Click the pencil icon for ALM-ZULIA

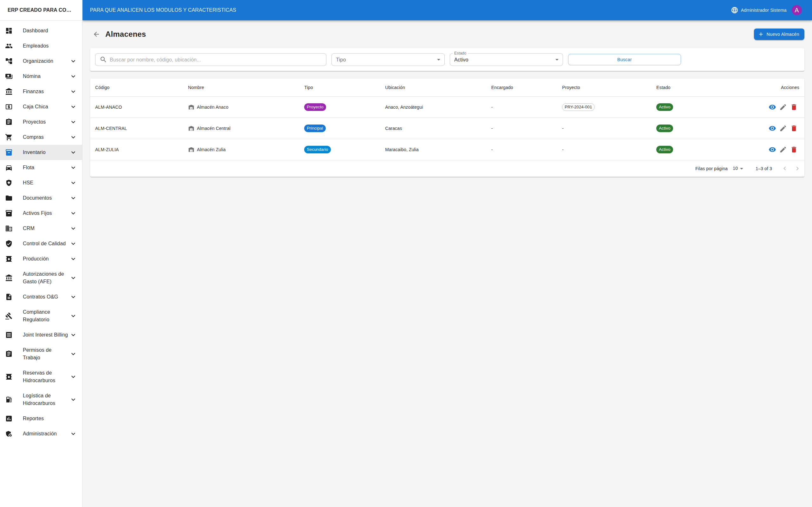[x=783, y=150]
